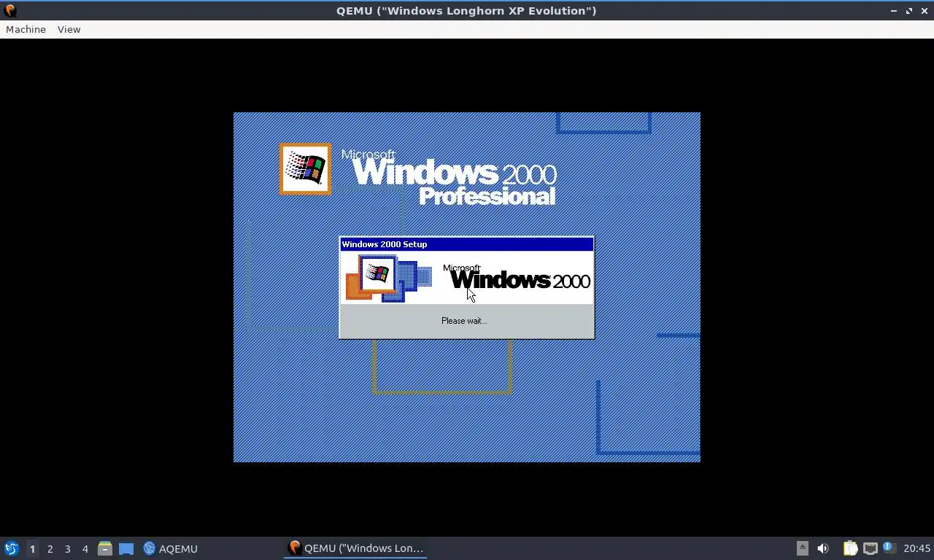Activate the AQEMU taskbar entry
This screenshot has height=560, width=934.
pos(170,548)
